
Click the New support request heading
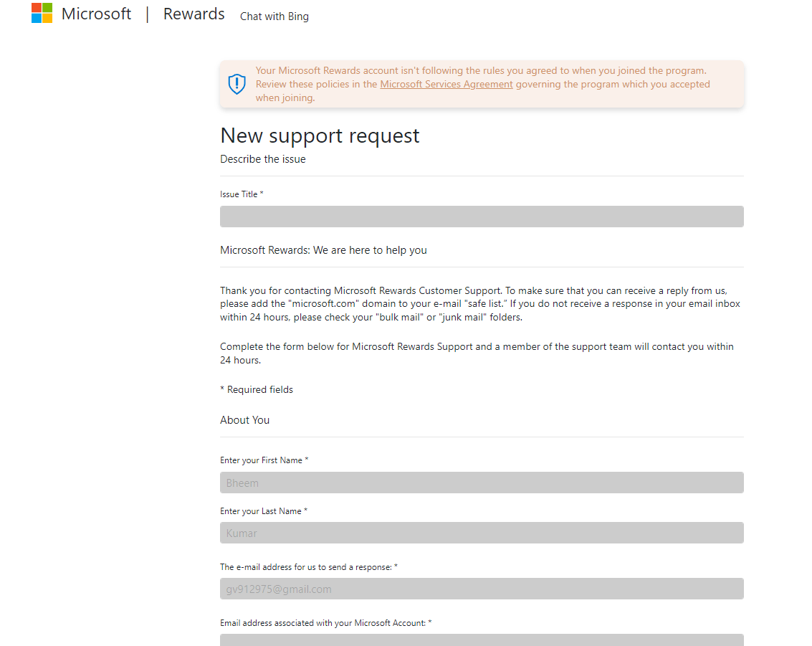tap(320, 136)
